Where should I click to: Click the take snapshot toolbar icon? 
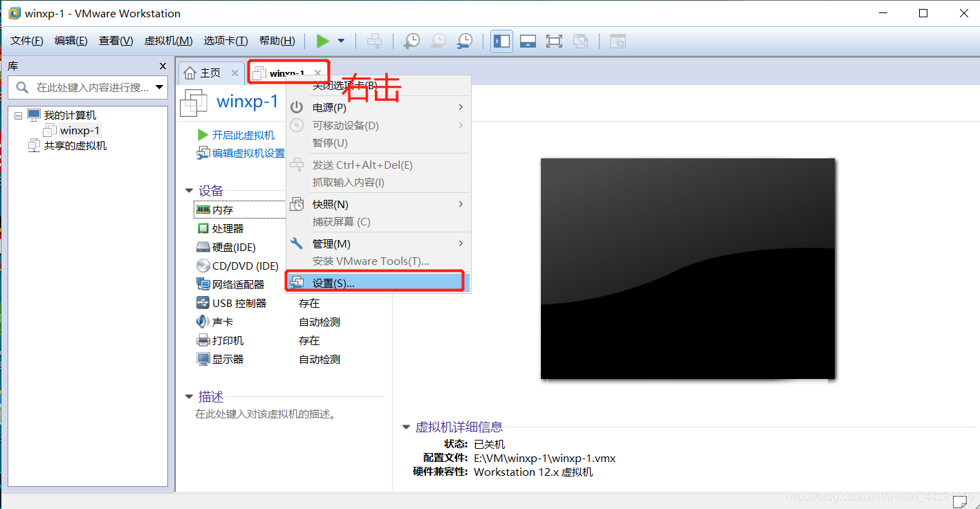[412, 41]
